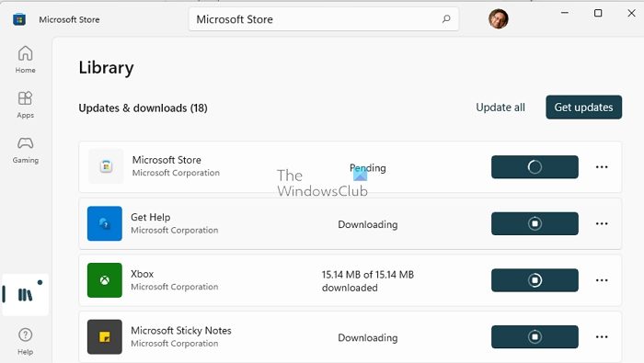
Task: Click the Microsoft Sticky Notes app icon
Action: tap(105, 336)
